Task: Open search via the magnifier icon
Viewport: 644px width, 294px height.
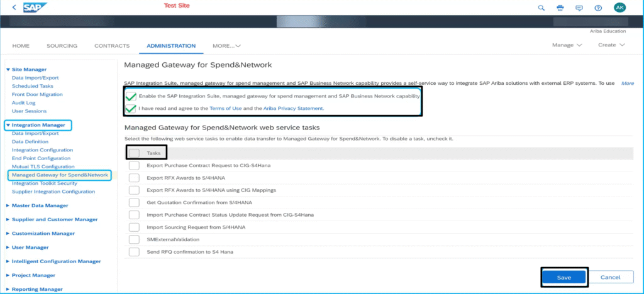Action: [541, 8]
